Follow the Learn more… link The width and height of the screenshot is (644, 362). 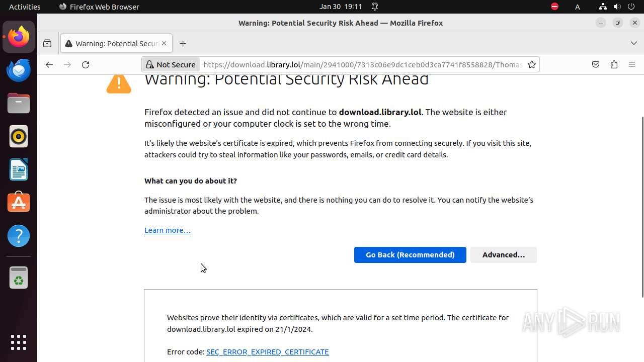pyautogui.click(x=168, y=230)
